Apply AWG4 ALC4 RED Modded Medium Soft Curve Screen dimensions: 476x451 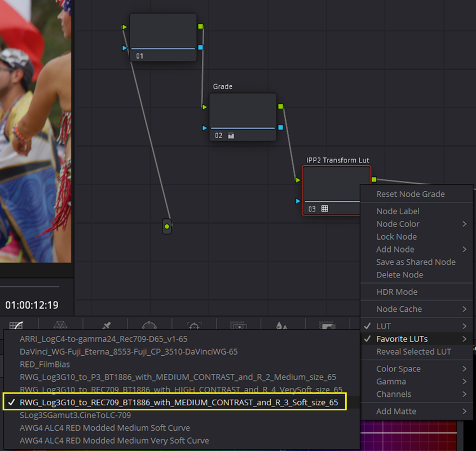click(x=182, y=428)
